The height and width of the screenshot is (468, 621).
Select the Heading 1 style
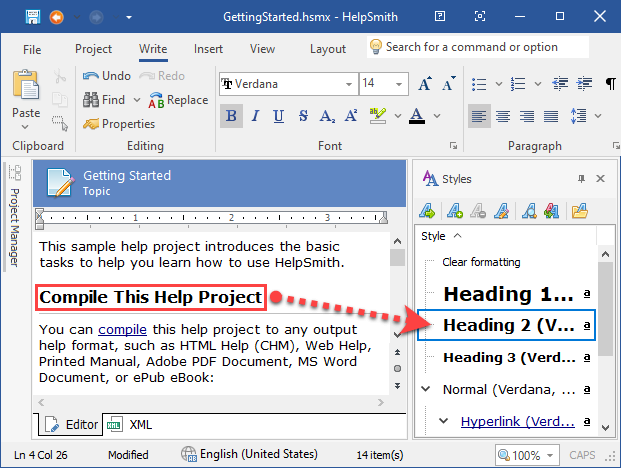pyautogui.click(x=508, y=294)
